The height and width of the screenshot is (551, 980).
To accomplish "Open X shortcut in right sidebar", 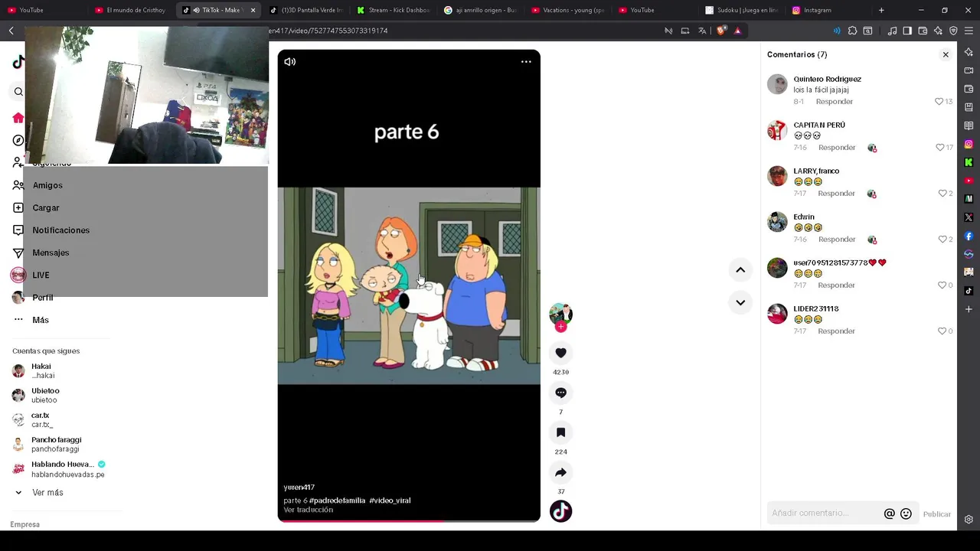I will tap(969, 217).
